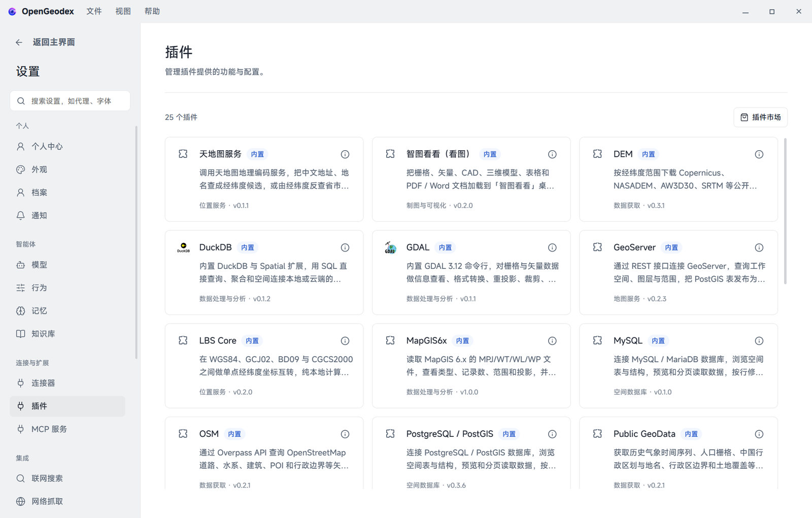Image resolution: width=812 pixels, height=518 pixels.
Task: Select 档案 in sidebar
Action: pos(67,193)
